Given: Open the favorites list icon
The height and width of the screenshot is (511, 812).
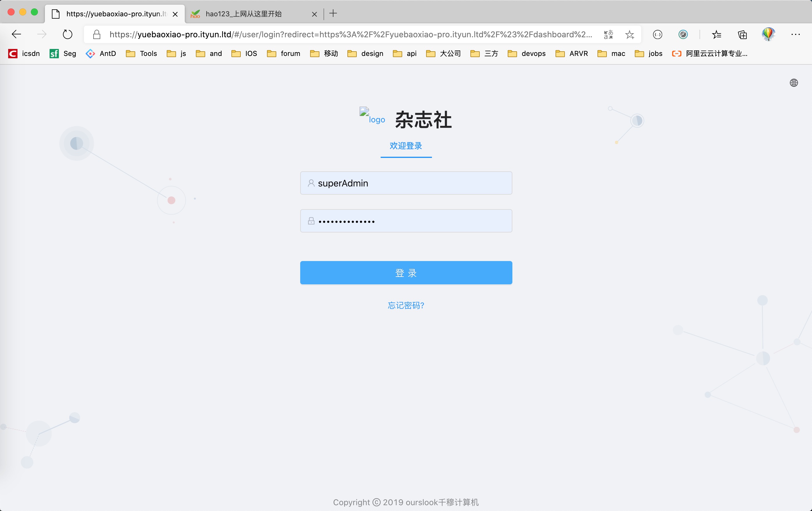Looking at the screenshot, I should click(717, 34).
